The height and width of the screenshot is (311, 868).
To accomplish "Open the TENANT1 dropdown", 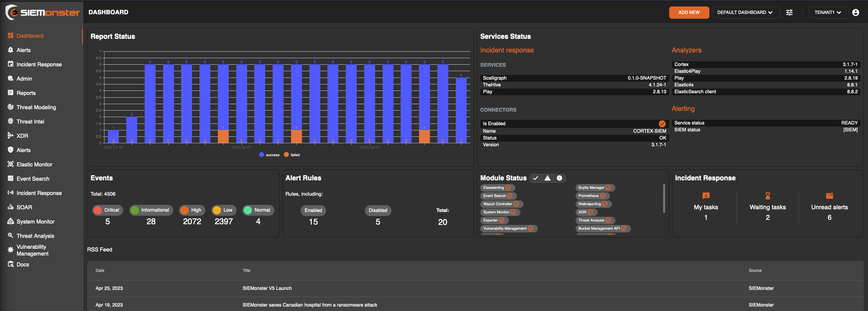I will 828,12.
